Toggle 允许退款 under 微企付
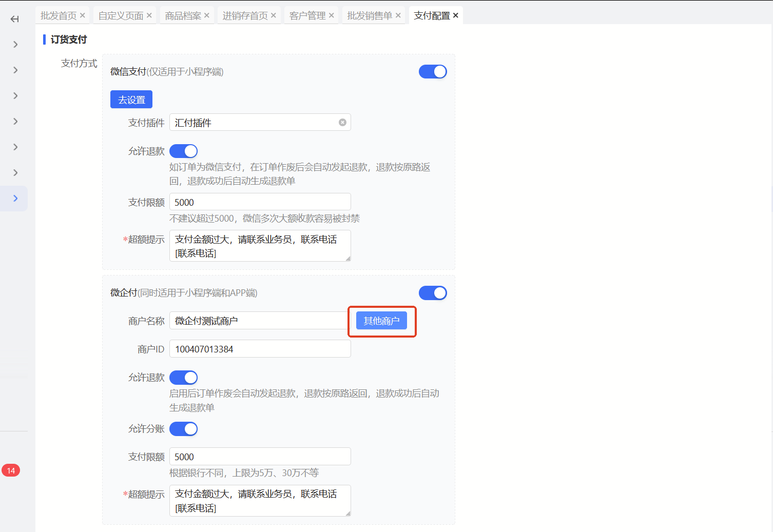 [183, 378]
